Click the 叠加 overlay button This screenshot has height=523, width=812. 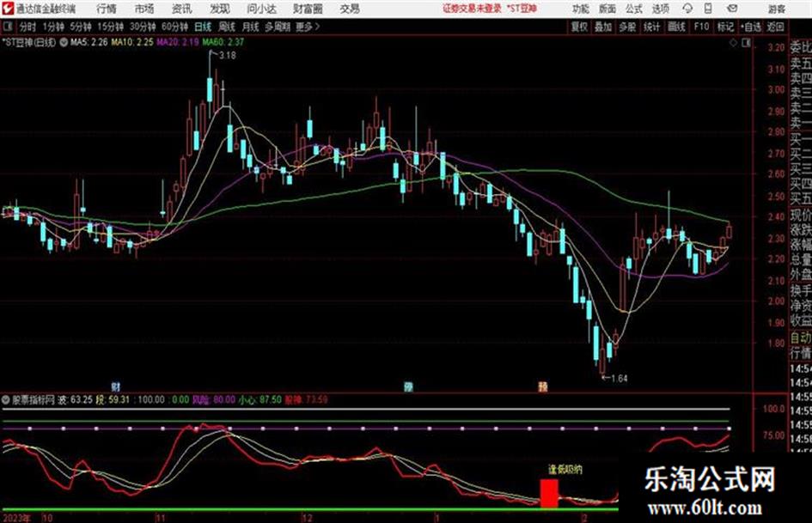603,27
